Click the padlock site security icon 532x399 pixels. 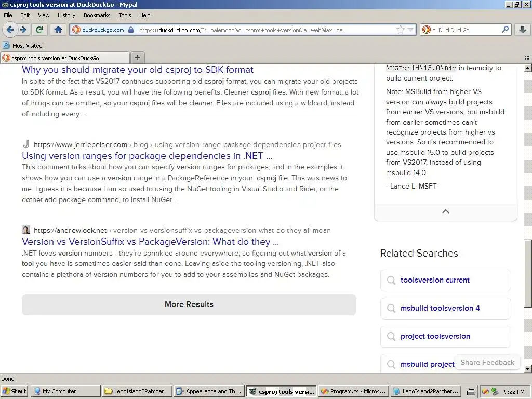coord(131,30)
